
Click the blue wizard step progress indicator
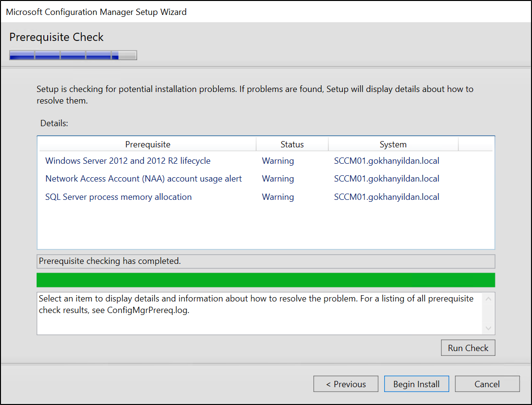click(73, 55)
